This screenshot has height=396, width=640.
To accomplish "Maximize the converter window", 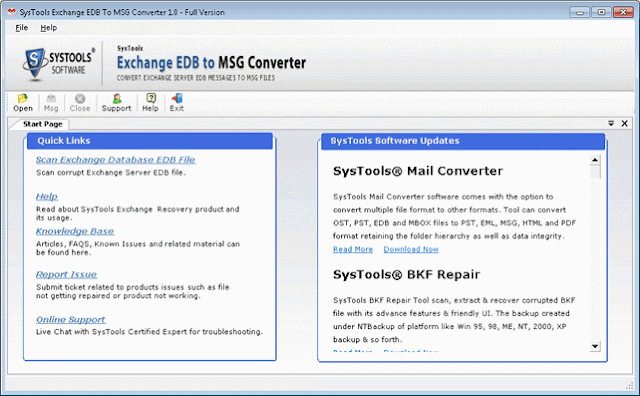I will coord(601,12).
